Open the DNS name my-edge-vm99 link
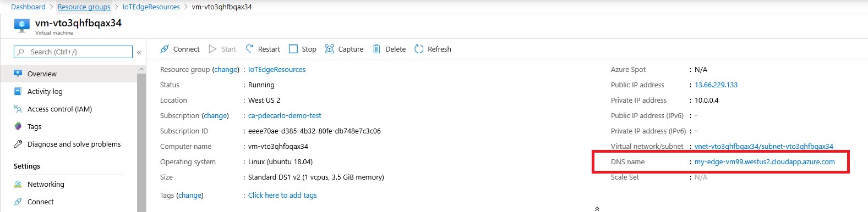 pos(765,161)
